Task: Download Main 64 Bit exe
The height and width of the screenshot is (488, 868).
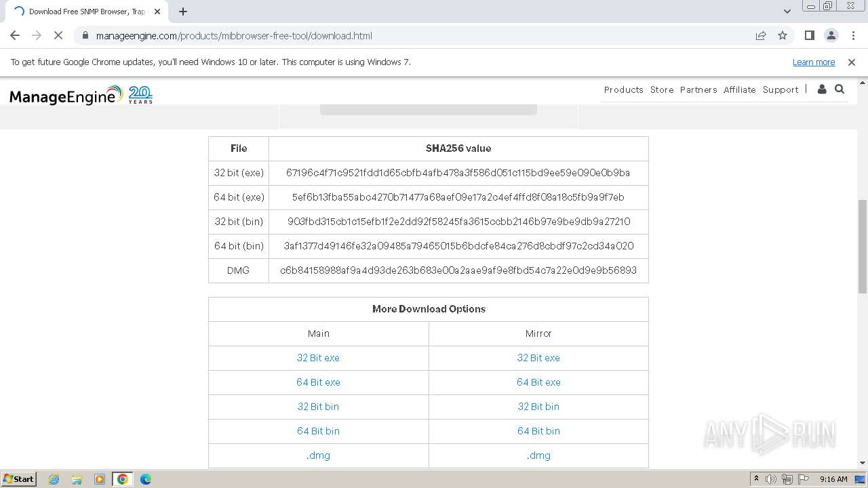Action: [x=318, y=382]
